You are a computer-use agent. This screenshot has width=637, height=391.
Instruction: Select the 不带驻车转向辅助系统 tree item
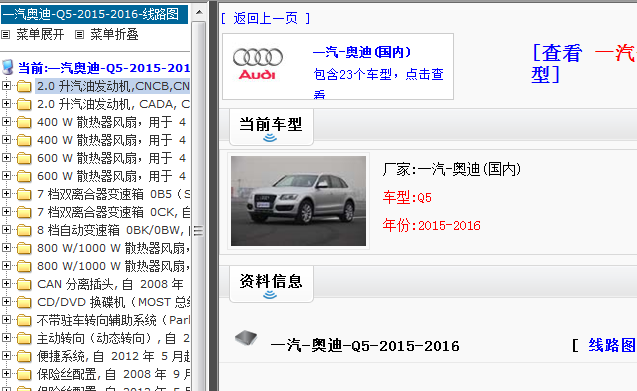coord(114,320)
